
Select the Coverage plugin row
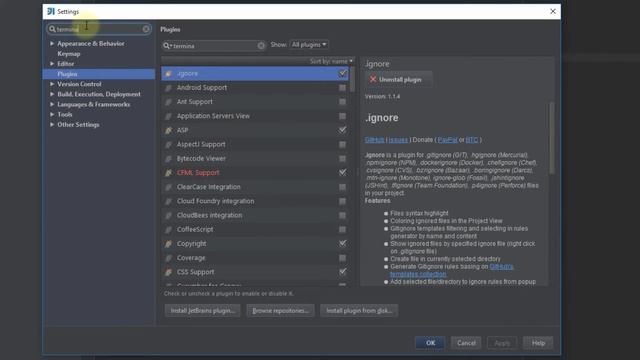pyautogui.click(x=255, y=258)
